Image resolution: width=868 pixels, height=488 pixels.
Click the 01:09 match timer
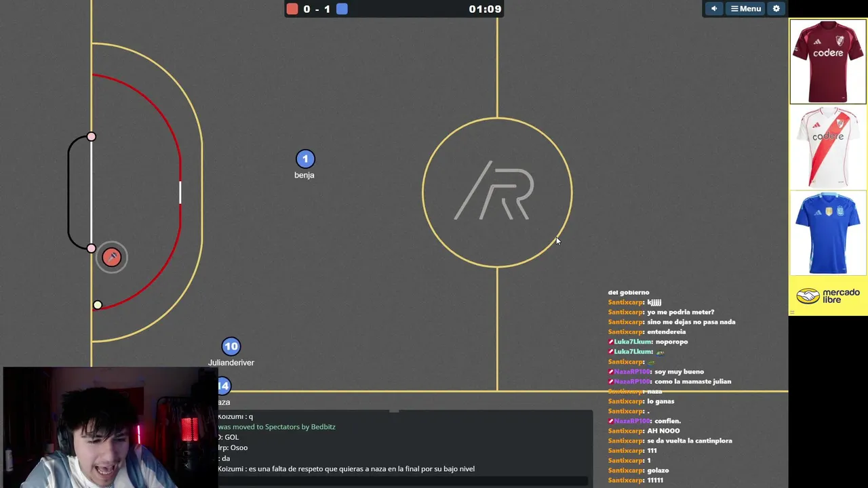tap(485, 9)
